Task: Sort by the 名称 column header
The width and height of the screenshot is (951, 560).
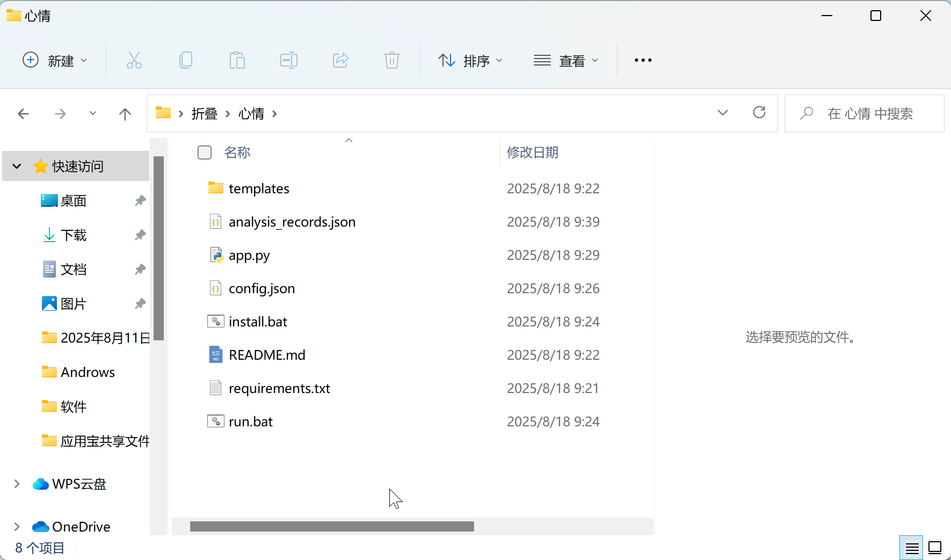Action: click(237, 152)
